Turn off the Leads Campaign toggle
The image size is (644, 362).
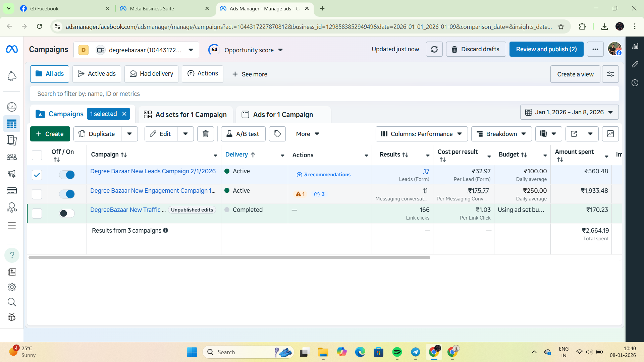67,175
